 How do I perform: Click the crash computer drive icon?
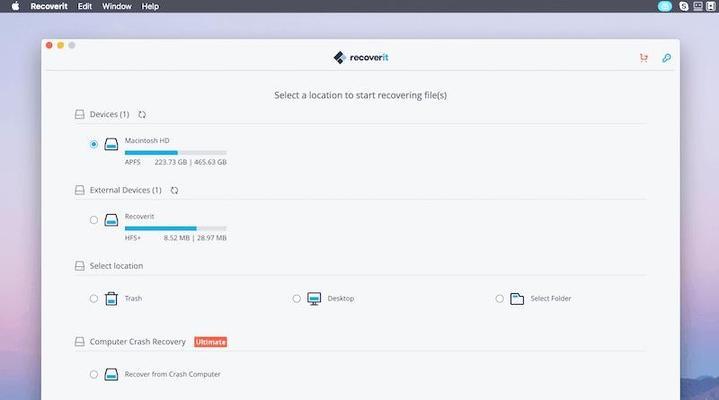click(x=111, y=374)
